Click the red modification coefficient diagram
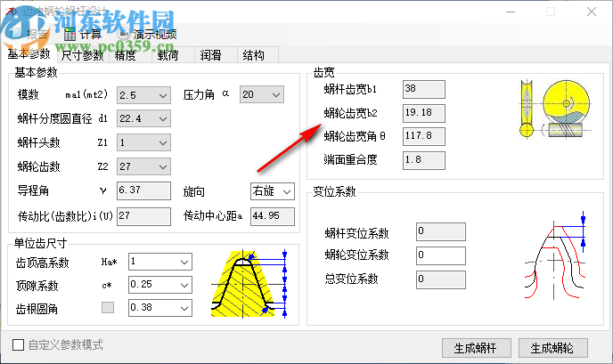613x364 pixels. pyautogui.click(x=555, y=255)
